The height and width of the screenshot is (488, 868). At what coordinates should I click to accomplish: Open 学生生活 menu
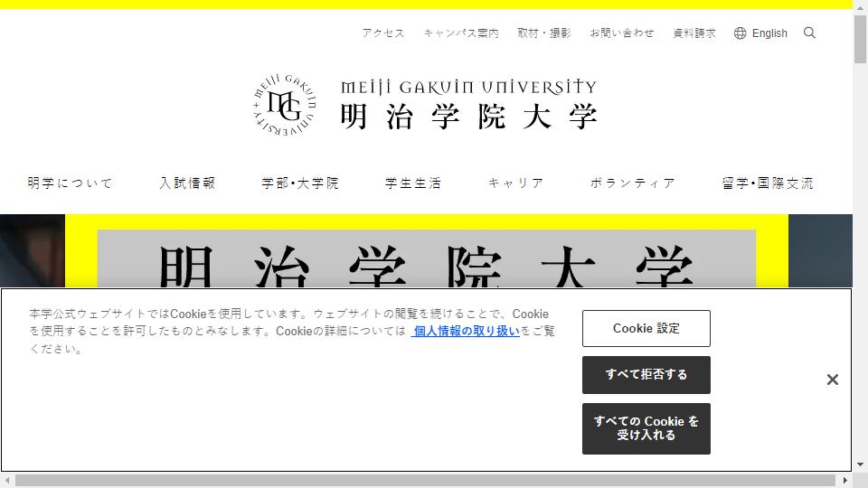[413, 183]
